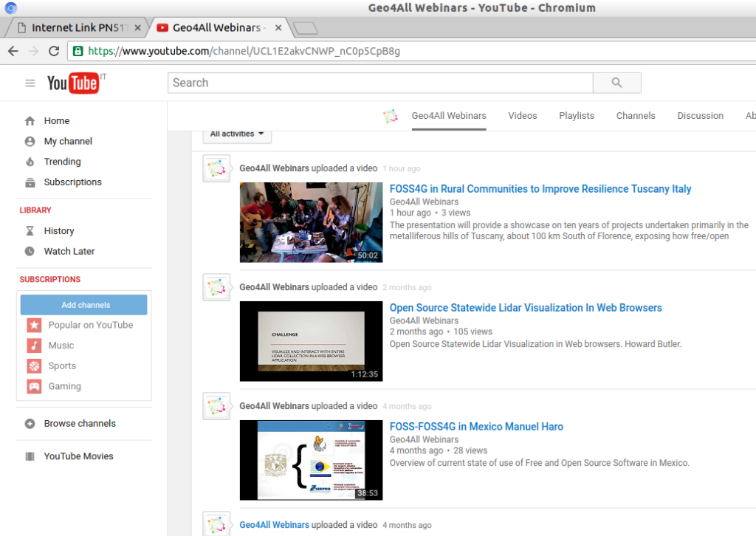Viewport: 756px width, 536px height.
Task: Click the SUBSCRIPTIONS section heading
Action: [50, 280]
